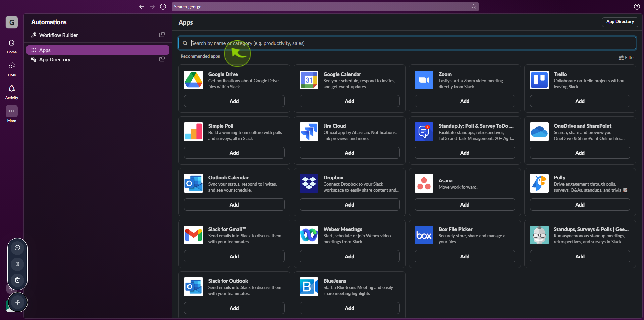The width and height of the screenshot is (644, 320).
Task: Click the Asana app icon
Action: tap(424, 183)
